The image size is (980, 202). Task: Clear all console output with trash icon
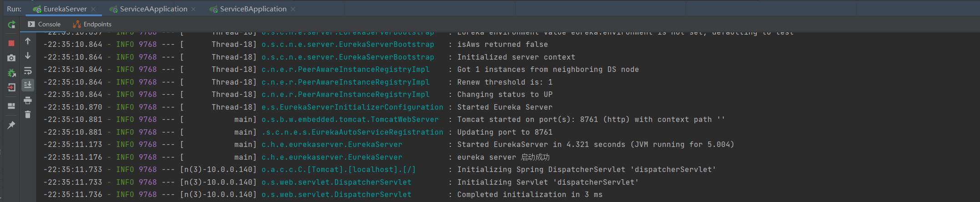click(28, 115)
